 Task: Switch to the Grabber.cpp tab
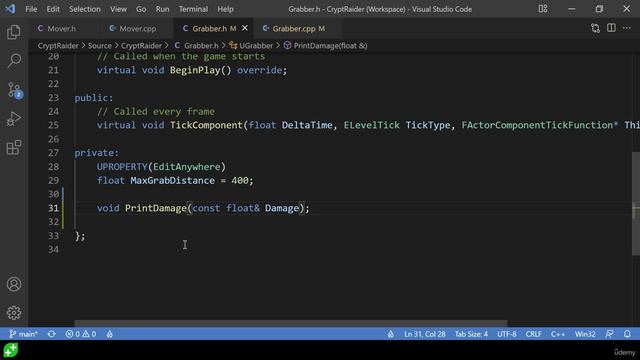coord(298,29)
